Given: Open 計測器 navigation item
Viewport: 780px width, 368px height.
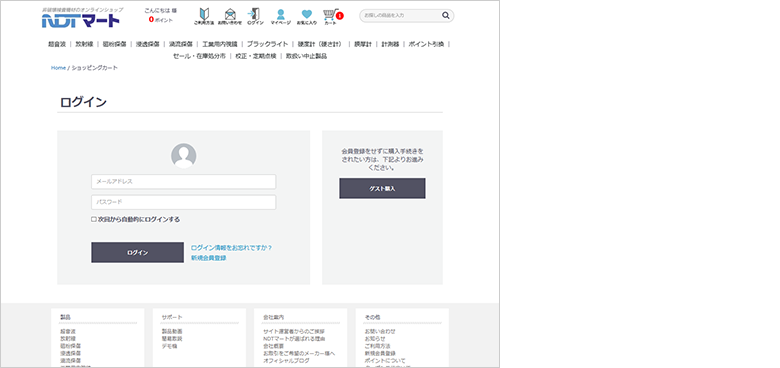Looking at the screenshot, I should (x=390, y=44).
